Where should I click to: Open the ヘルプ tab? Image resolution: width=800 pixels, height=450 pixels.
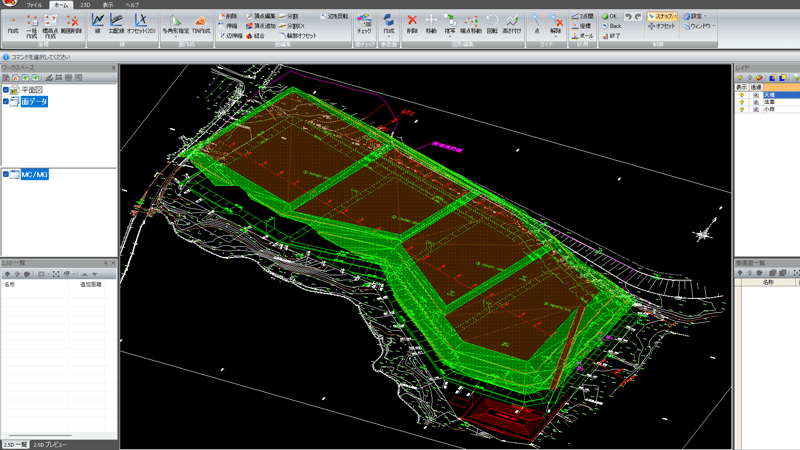[x=132, y=5]
